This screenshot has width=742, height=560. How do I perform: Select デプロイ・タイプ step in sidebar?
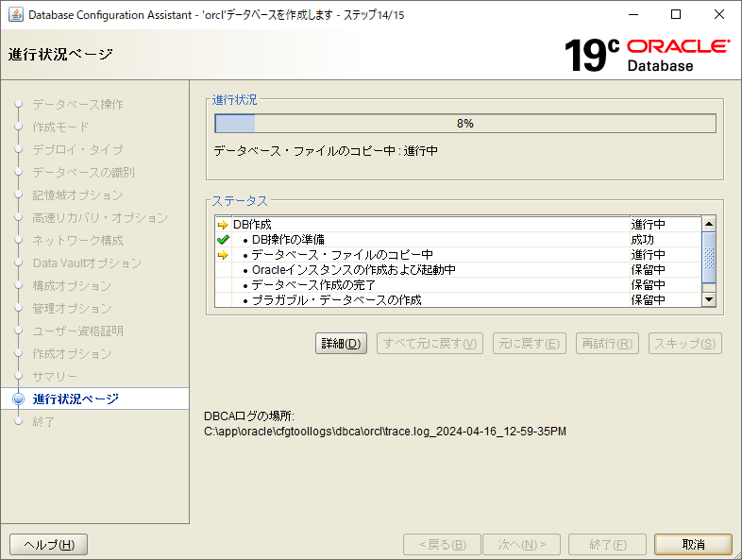point(77,149)
